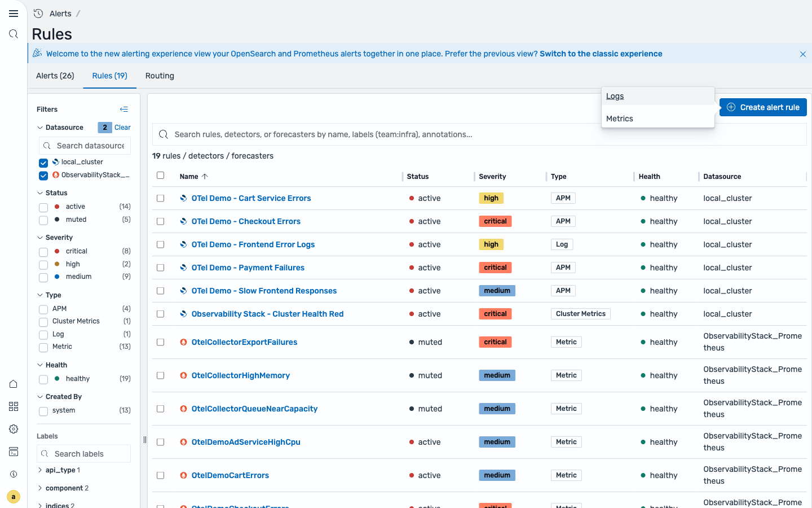
Task: Uncheck the ObservabilityStack datasource checkbox
Action: click(x=43, y=176)
